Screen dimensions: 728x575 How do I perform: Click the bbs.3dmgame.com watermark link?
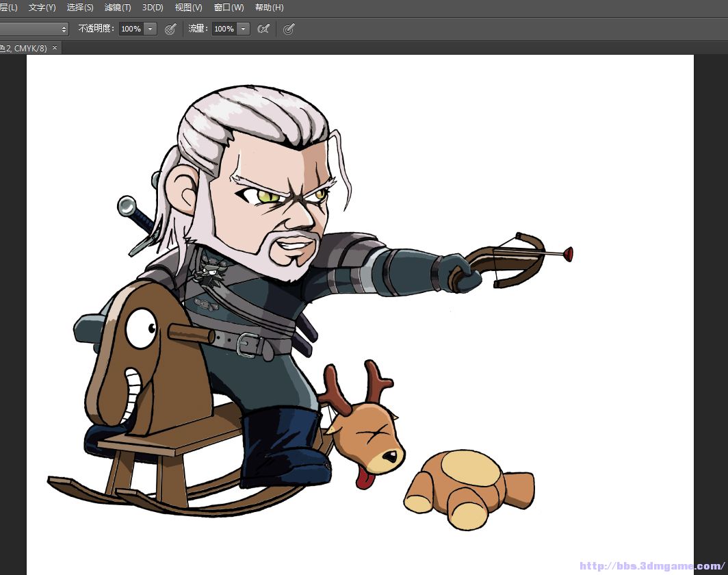tap(652, 566)
